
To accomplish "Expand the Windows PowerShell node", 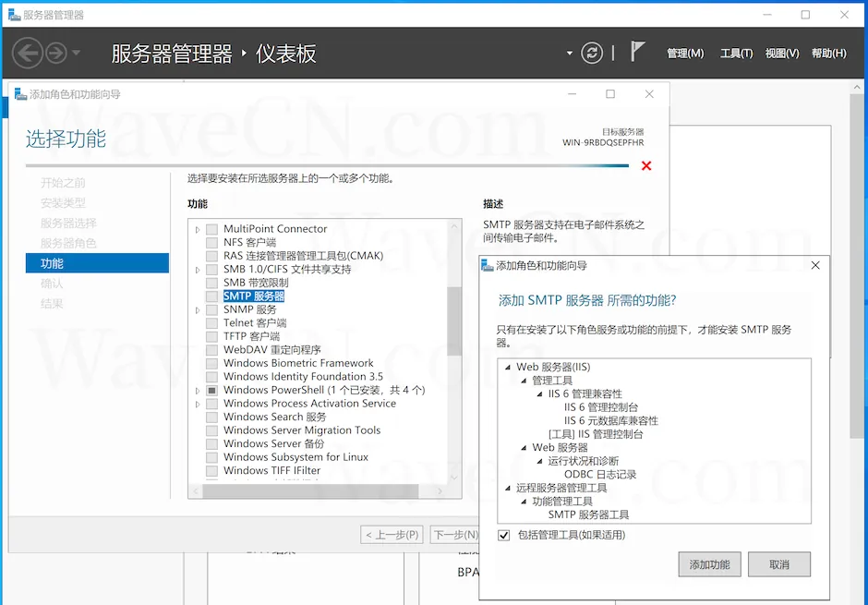I will [198, 390].
